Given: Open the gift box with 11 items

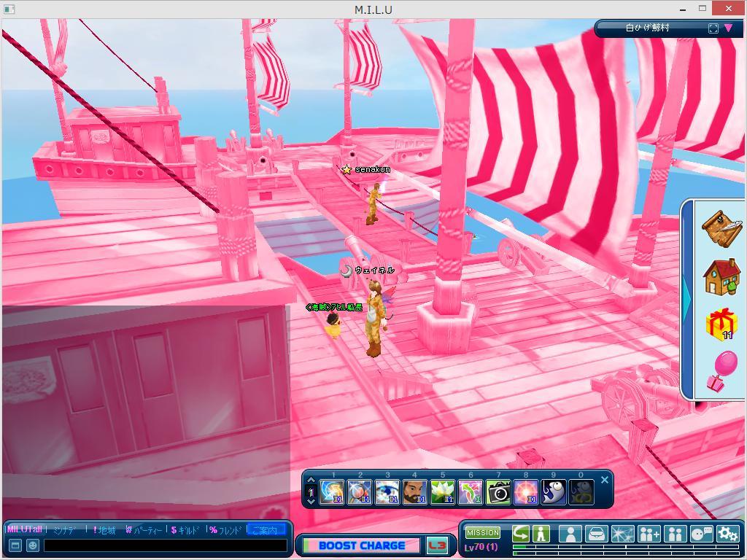Looking at the screenshot, I should click(x=721, y=324).
